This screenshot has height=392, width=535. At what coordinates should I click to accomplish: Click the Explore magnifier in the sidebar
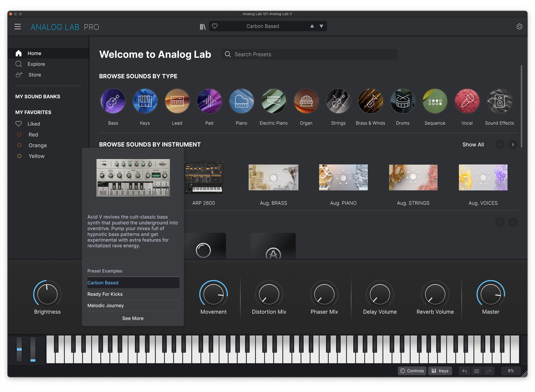[18, 64]
